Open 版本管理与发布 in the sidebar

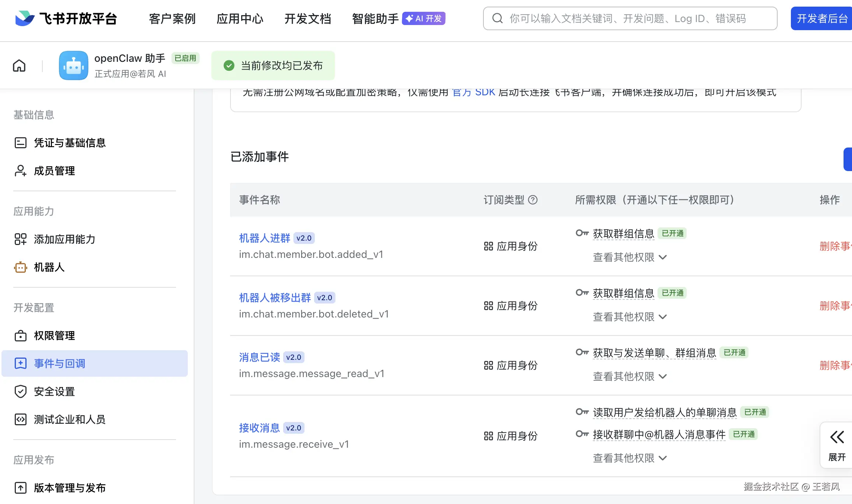click(x=70, y=488)
